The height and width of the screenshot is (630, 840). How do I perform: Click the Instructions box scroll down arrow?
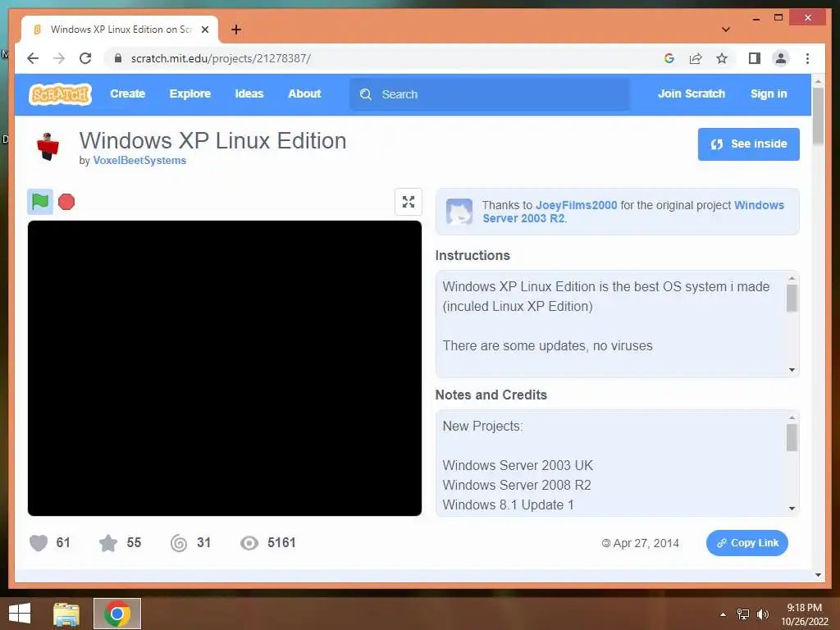792,370
